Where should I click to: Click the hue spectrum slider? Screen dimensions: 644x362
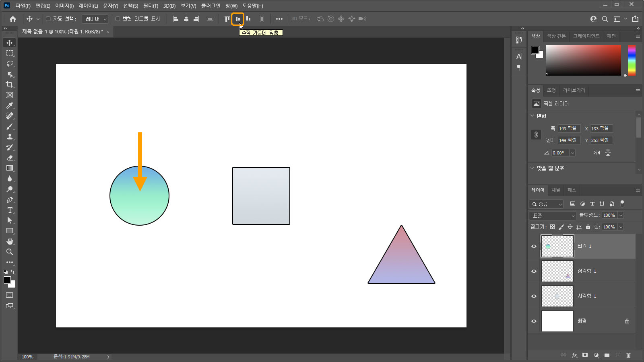632,60
